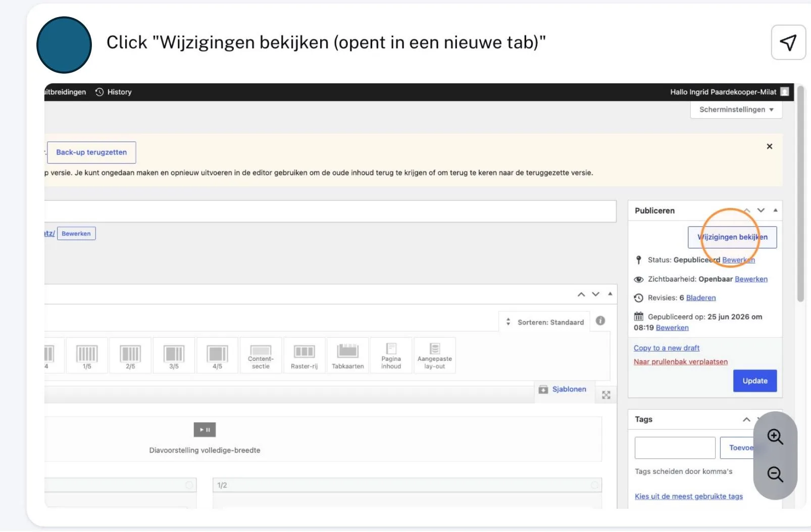This screenshot has width=811, height=532.
Task: Collapse the Publiceren panel with the triangle
Action: (x=775, y=210)
